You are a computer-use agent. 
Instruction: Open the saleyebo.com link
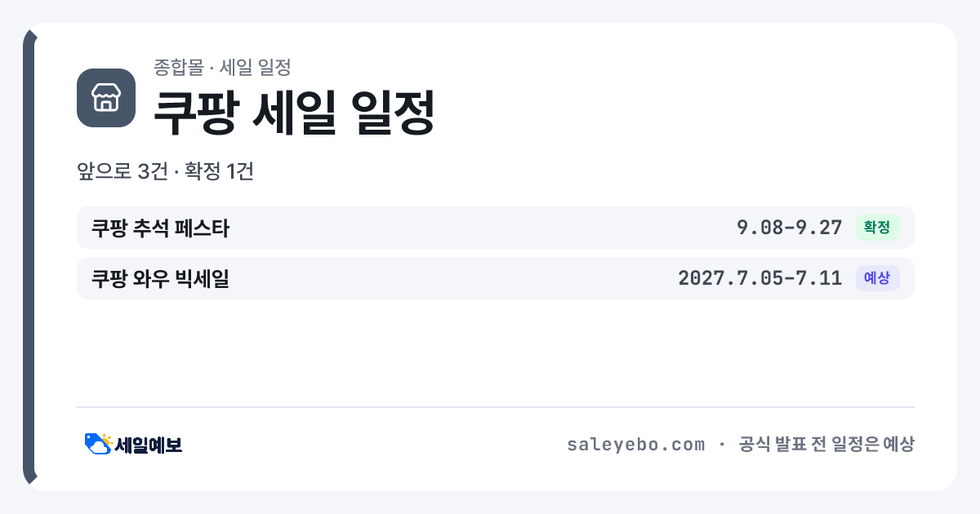point(635,445)
